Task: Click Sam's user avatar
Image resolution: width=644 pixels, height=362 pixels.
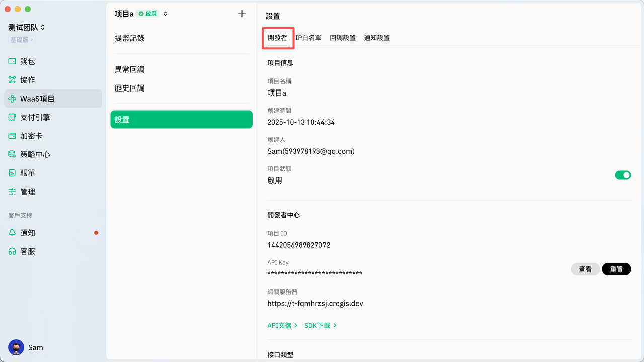Action: pos(16,347)
